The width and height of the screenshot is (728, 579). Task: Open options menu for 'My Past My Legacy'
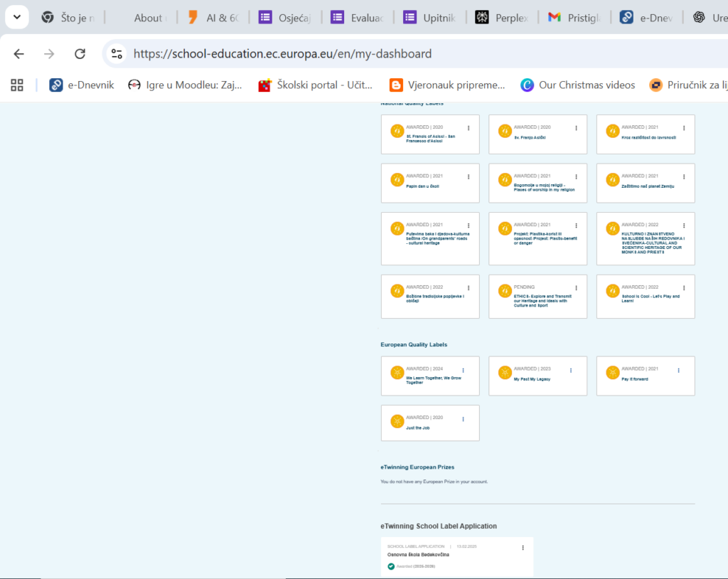(570, 371)
